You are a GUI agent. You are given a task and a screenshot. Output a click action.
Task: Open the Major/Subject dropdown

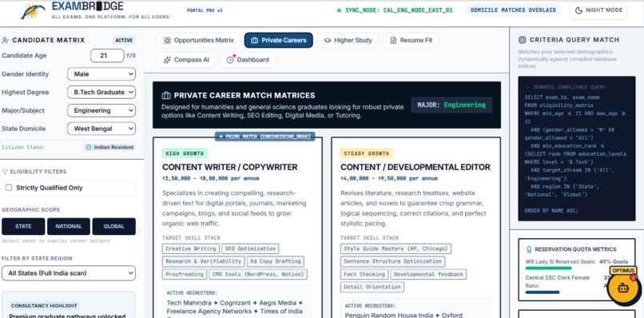(101, 110)
